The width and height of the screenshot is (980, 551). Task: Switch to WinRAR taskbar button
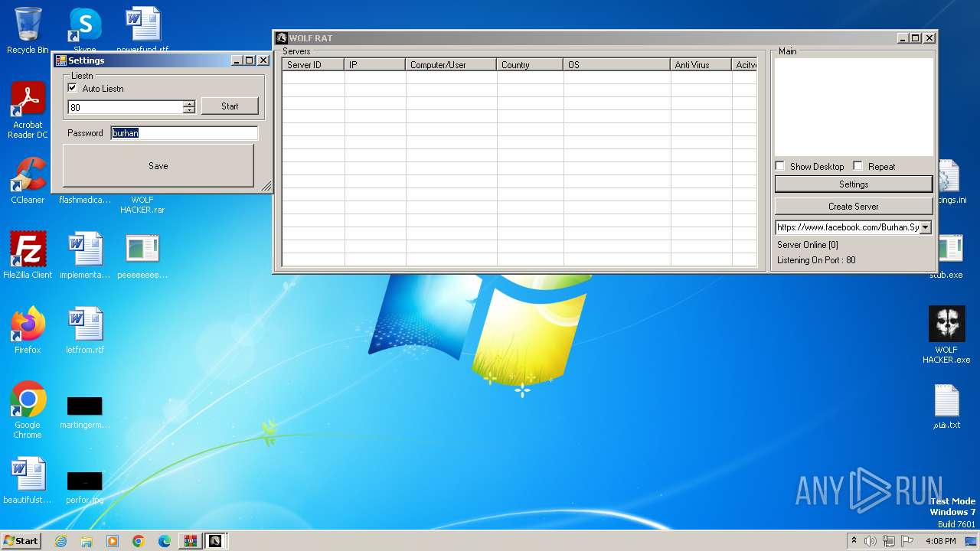(190, 541)
